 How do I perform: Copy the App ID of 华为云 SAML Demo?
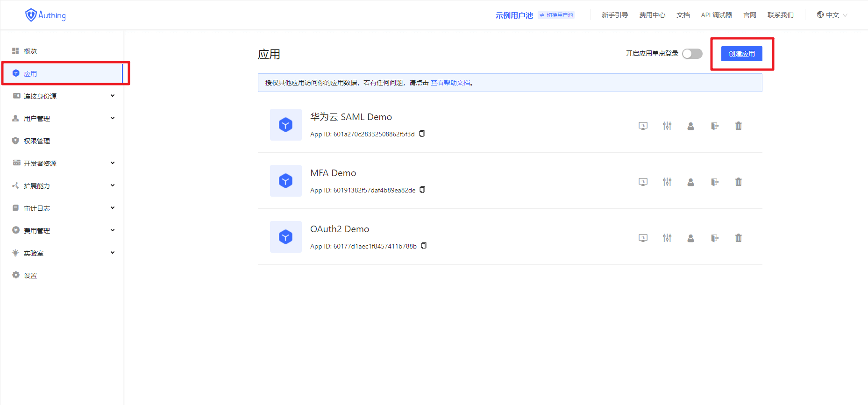(x=422, y=134)
